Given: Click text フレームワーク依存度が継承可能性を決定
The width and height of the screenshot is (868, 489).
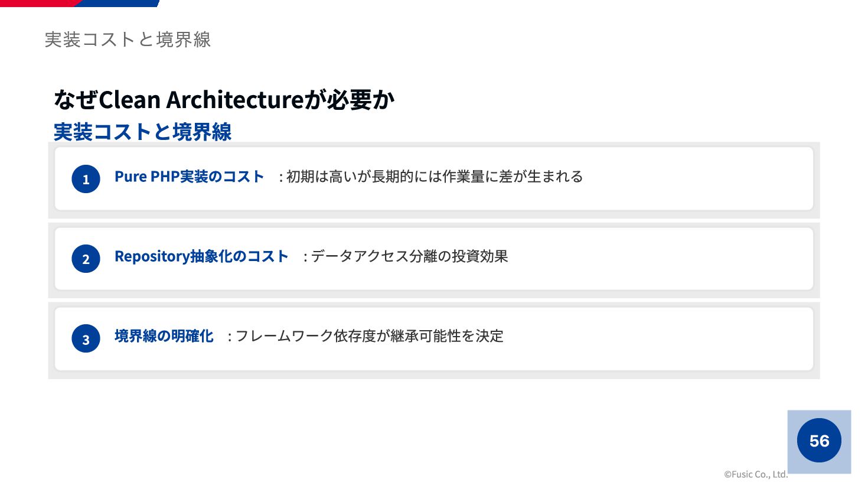Looking at the screenshot, I should tap(369, 336).
